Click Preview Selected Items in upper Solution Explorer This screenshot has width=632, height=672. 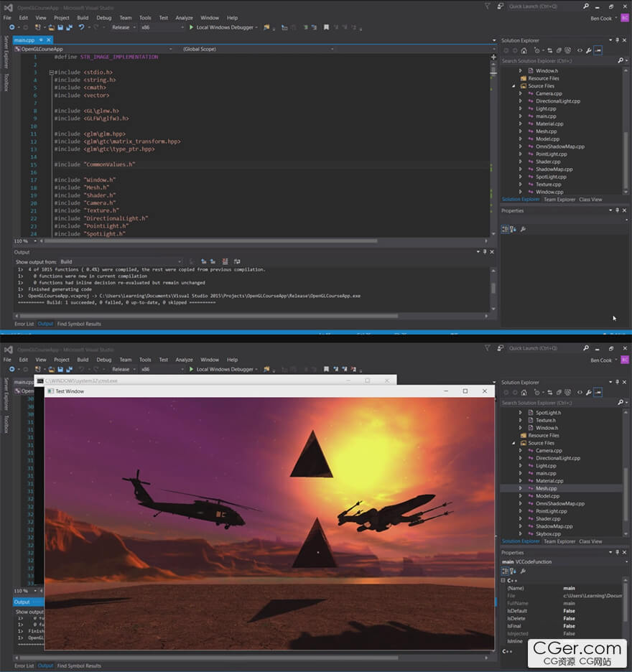click(598, 50)
